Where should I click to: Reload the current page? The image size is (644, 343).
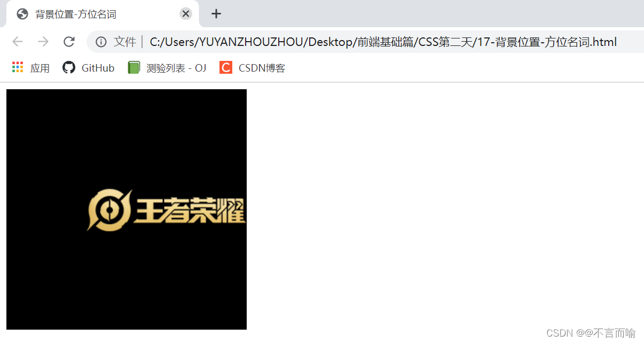click(69, 42)
